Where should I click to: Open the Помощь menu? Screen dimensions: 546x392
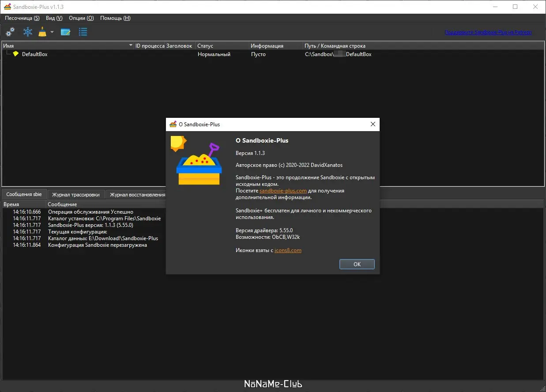click(115, 18)
